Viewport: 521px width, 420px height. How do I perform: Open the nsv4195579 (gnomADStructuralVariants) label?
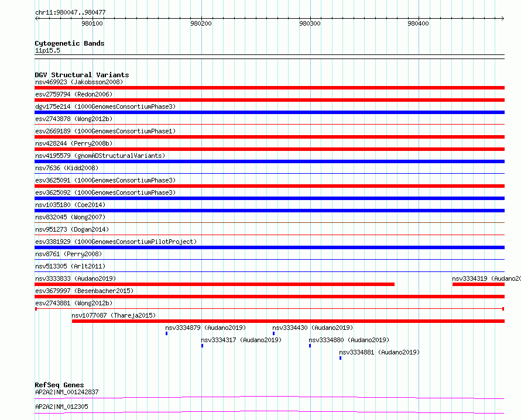point(100,156)
